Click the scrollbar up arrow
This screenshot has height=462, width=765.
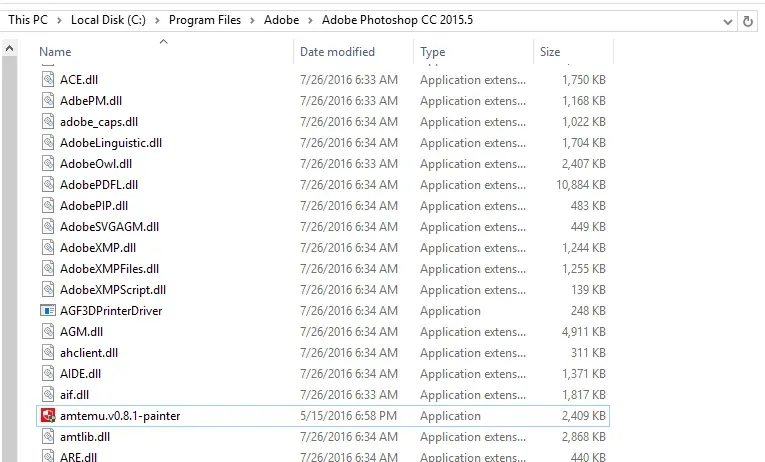pos(9,48)
